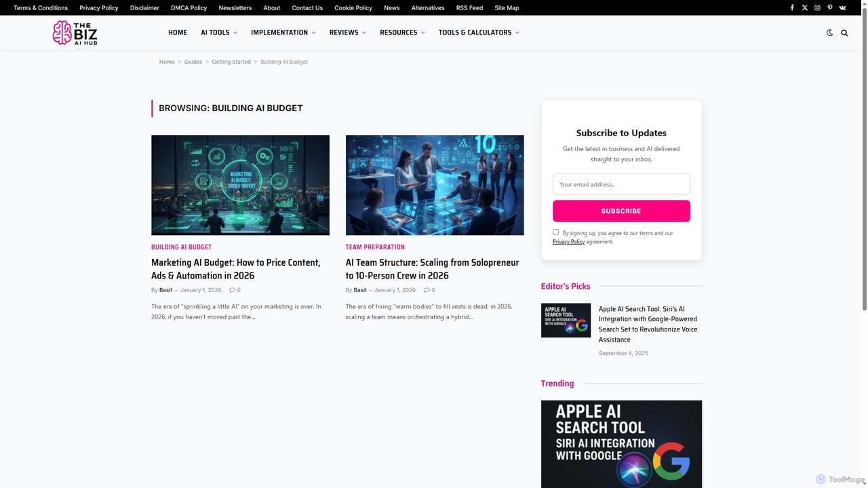
Task: Open Privacy Policy link in subscribe box
Action: click(568, 242)
